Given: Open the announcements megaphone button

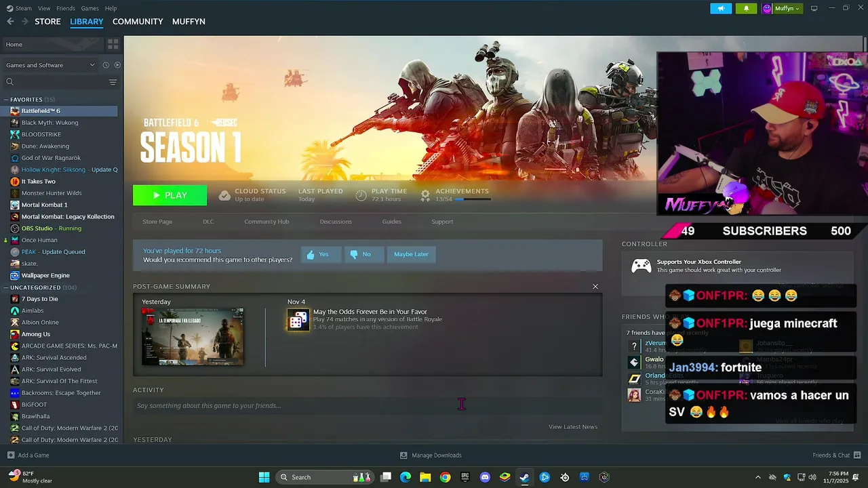Looking at the screenshot, I should click(x=721, y=8).
